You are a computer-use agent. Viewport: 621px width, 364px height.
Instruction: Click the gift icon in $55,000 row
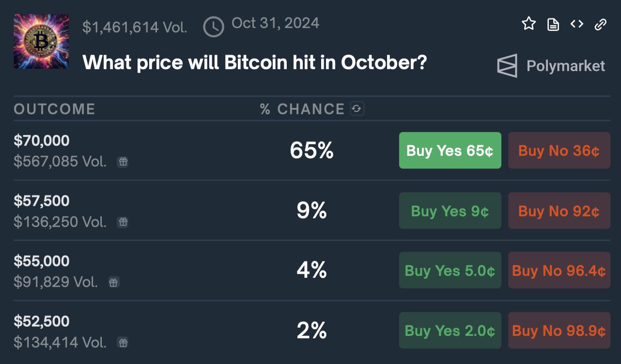[114, 282]
